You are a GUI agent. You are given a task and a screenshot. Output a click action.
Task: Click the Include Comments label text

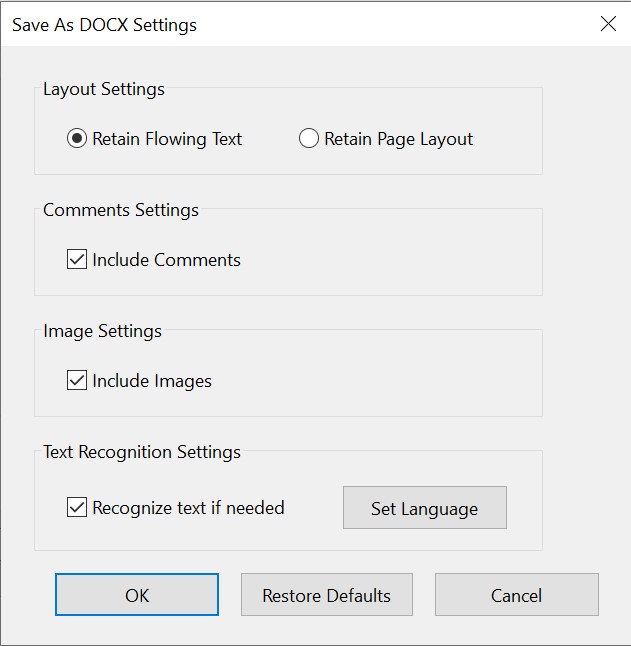tap(167, 260)
